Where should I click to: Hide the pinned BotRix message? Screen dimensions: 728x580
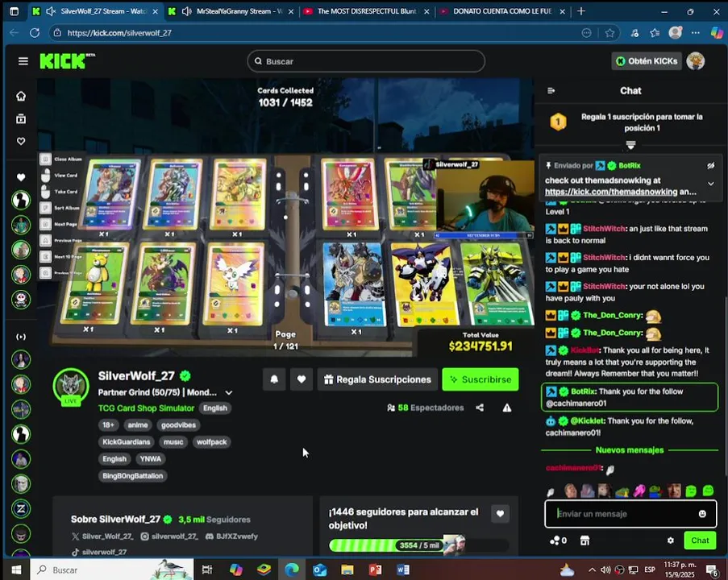click(x=711, y=166)
